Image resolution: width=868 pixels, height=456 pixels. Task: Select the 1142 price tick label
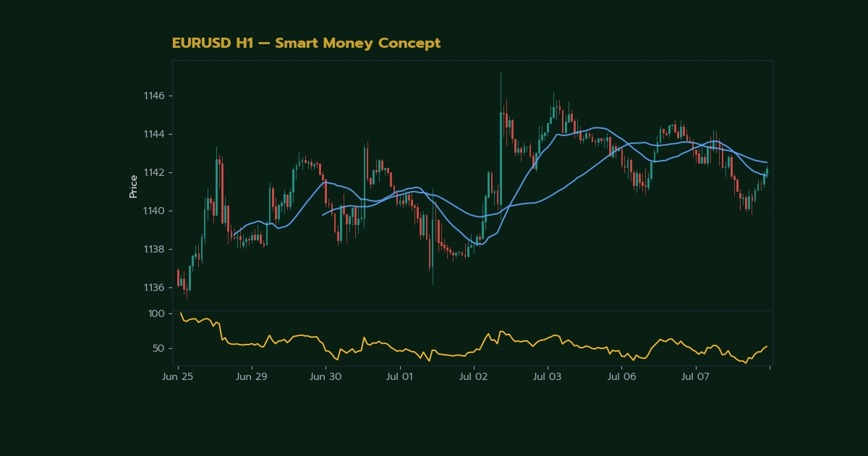[x=154, y=172]
